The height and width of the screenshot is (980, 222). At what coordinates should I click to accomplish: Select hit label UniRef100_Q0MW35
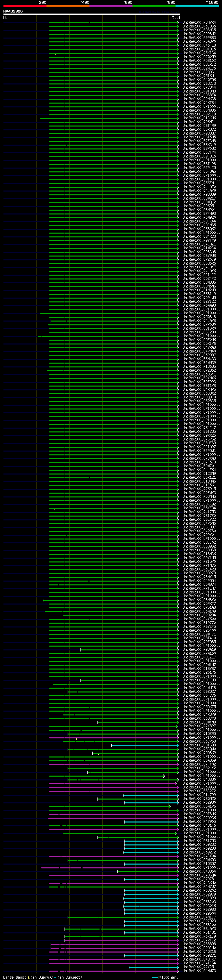[199, 110]
